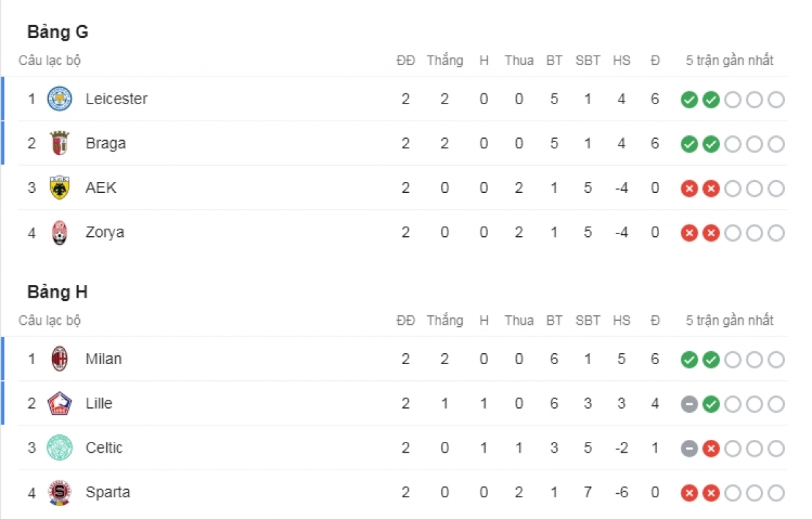
Task: Click the Zorya club badge
Action: click(60, 232)
